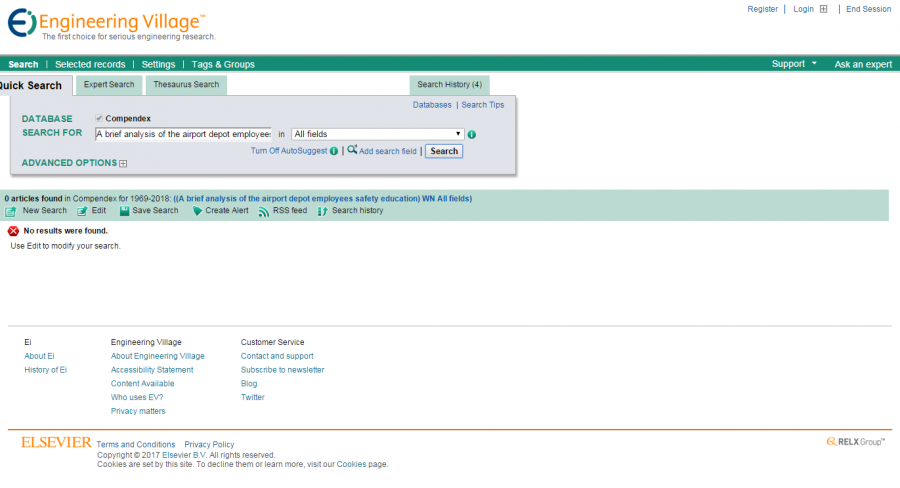Open Who uses EV? link

[x=137, y=397]
